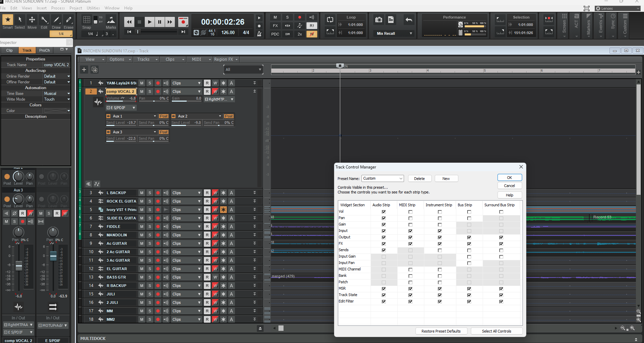The image size is (644, 343).
Task: Mute the FIDDLE track
Action: coord(142,227)
